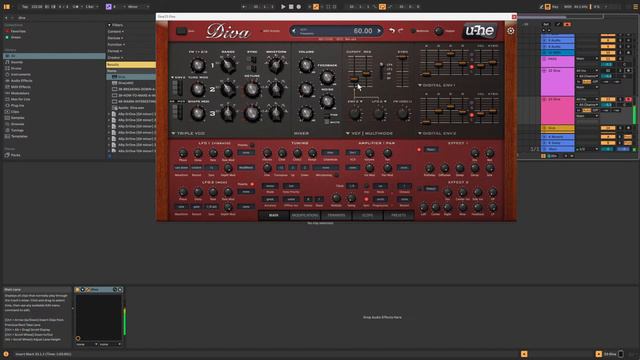
Task: Open Plug-Ins category in browser
Action: point(18,105)
